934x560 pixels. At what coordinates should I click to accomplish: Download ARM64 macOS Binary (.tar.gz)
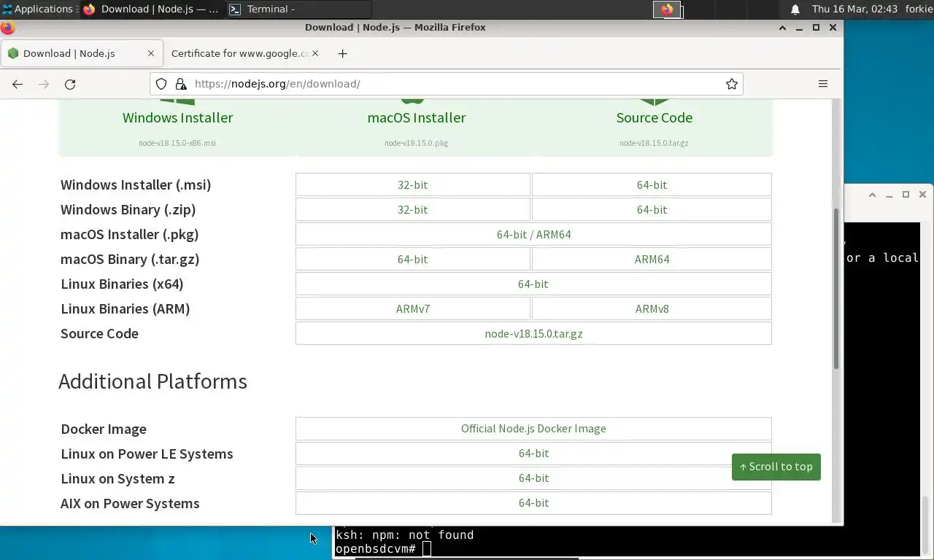coord(652,259)
